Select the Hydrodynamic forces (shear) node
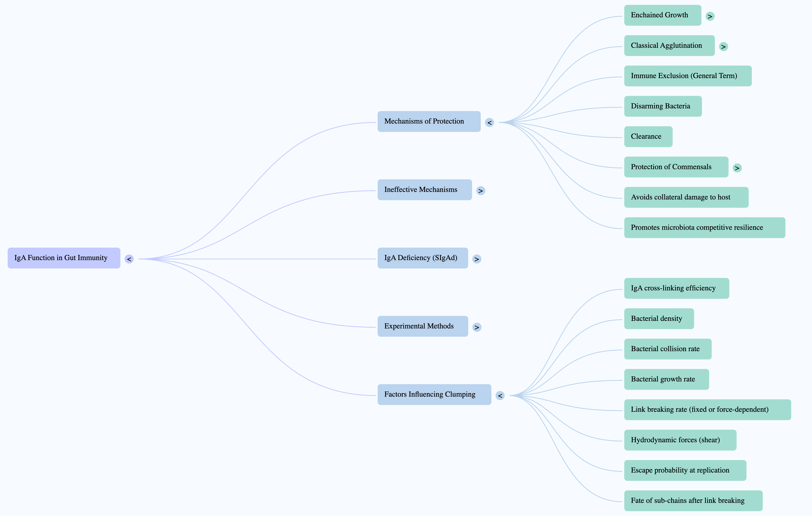This screenshot has height=516, width=812. (x=680, y=440)
